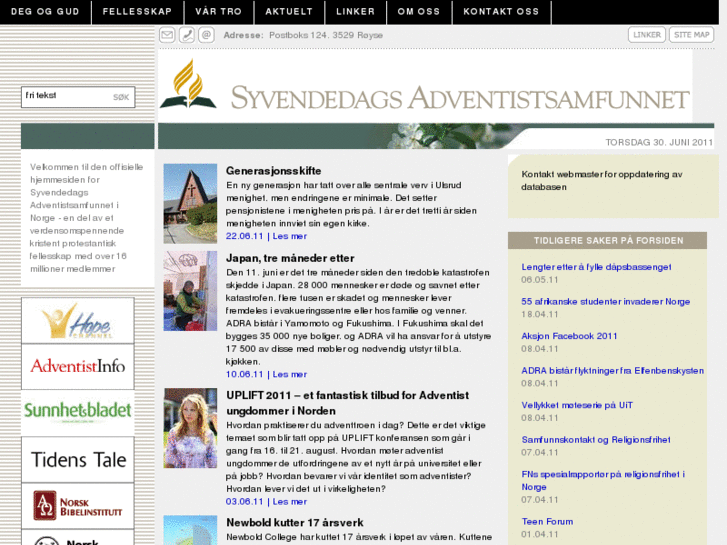Open the Japan article thumbnail
Screen dimensions: 727x545
pyautogui.click(x=190, y=291)
